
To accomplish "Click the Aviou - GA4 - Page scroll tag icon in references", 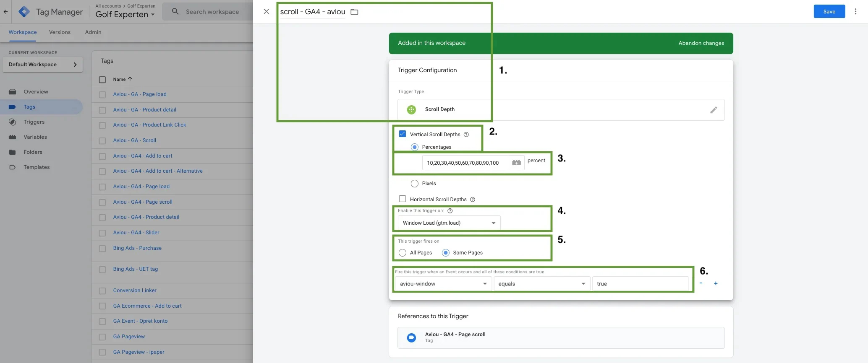I will click(x=411, y=338).
